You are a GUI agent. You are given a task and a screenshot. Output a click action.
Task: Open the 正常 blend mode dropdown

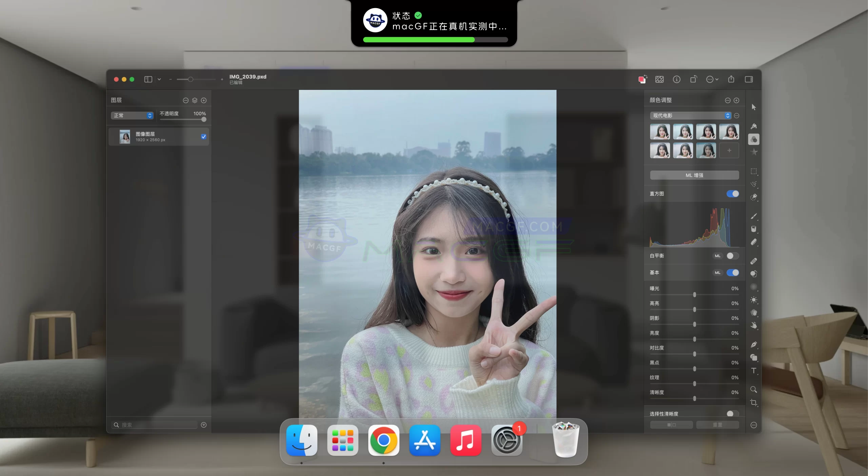[x=132, y=115]
